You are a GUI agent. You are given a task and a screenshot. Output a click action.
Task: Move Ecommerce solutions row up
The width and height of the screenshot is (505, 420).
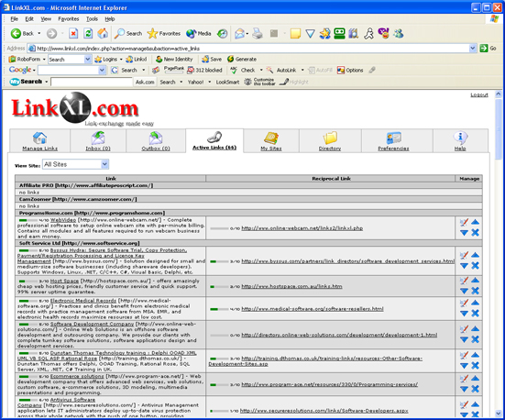click(475, 379)
